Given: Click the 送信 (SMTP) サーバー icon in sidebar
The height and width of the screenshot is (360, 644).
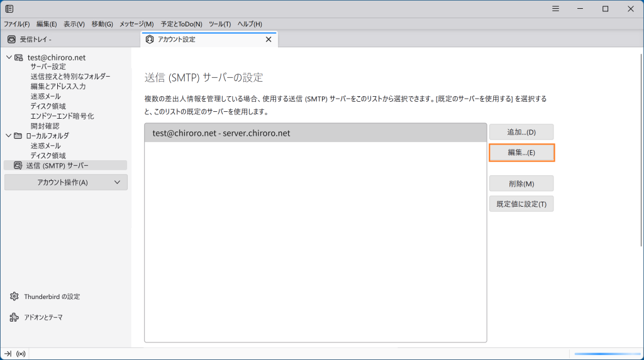Looking at the screenshot, I should (18, 165).
